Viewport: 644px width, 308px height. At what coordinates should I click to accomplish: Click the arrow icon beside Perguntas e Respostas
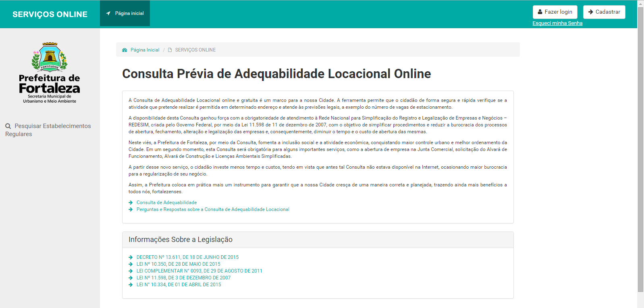point(131,209)
